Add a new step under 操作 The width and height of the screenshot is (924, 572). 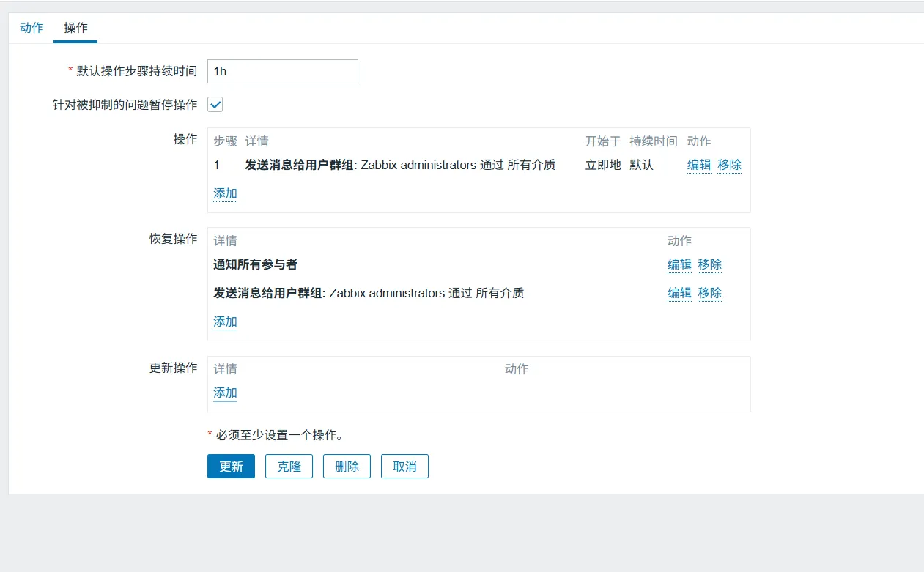coord(225,193)
